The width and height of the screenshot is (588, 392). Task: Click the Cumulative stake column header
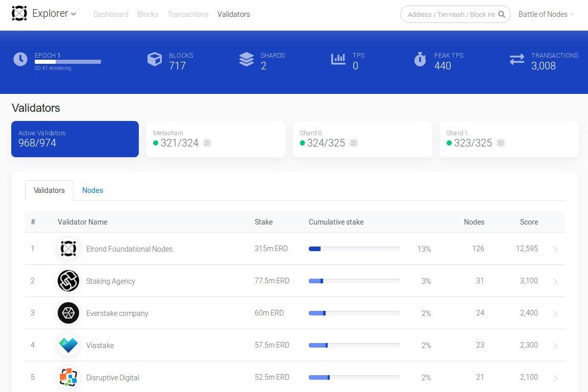(336, 222)
